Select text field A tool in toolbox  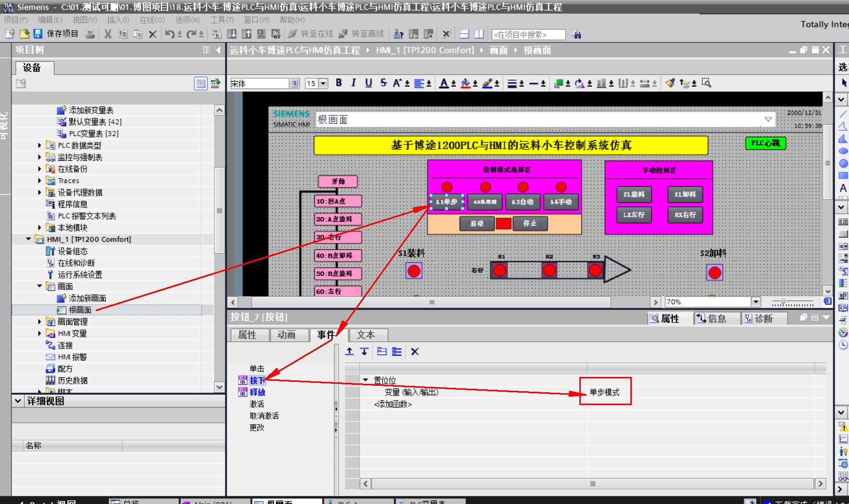843,188
